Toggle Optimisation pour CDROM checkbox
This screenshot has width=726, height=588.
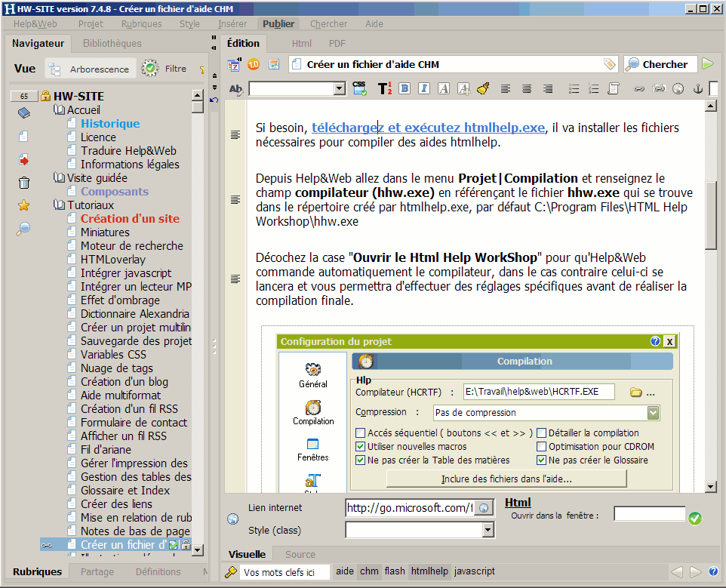541,447
